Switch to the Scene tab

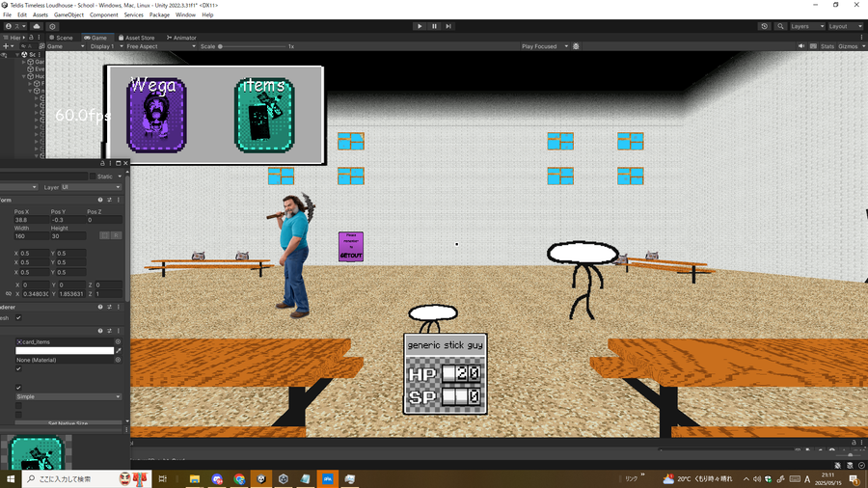61,38
